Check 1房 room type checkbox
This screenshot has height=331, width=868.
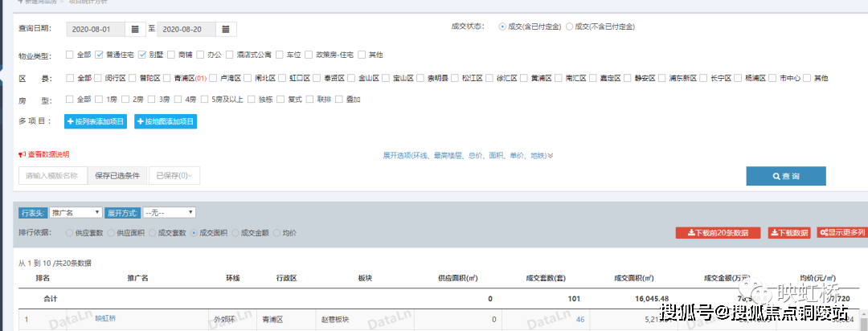99,100
